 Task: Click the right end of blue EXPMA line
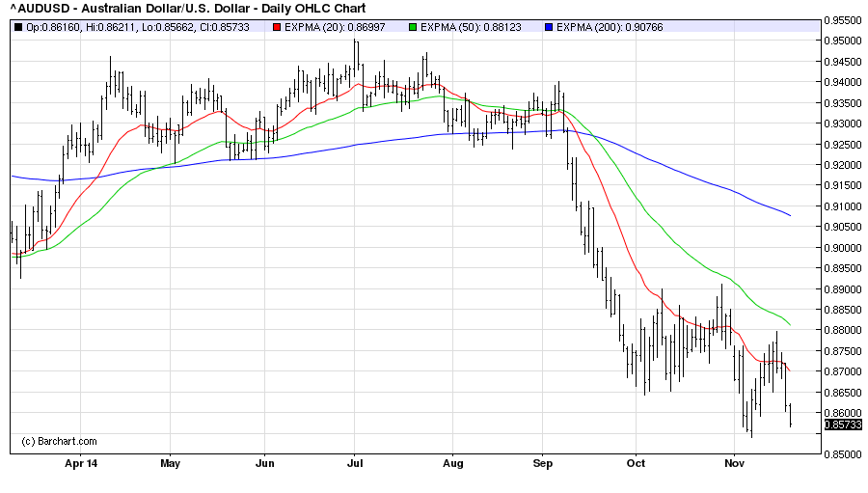pyautogui.click(x=791, y=215)
